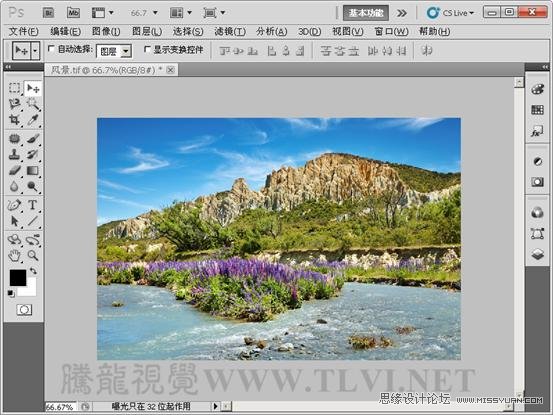Open the Paths panel icon
The height and width of the screenshot is (415, 553).
coord(537,233)
